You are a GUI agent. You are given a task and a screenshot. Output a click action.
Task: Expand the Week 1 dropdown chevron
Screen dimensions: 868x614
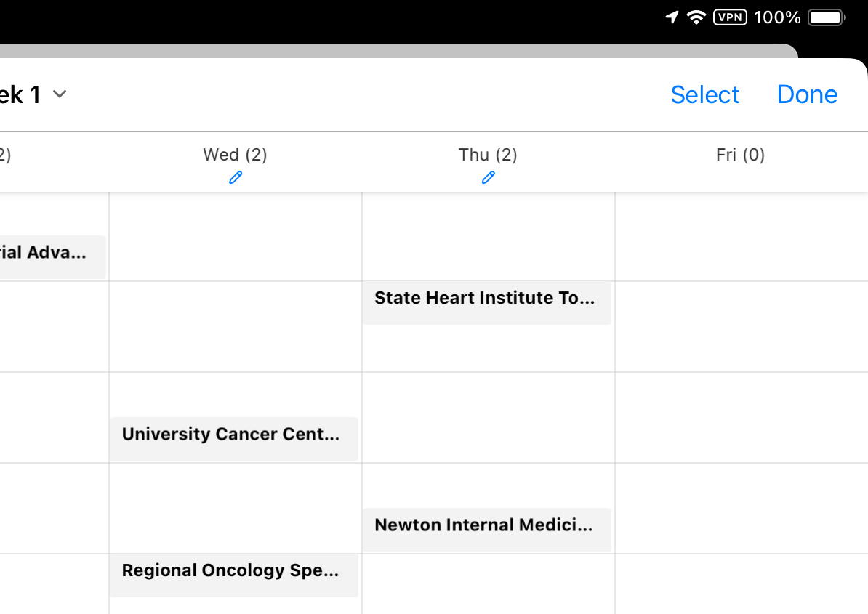pos(60,94)
